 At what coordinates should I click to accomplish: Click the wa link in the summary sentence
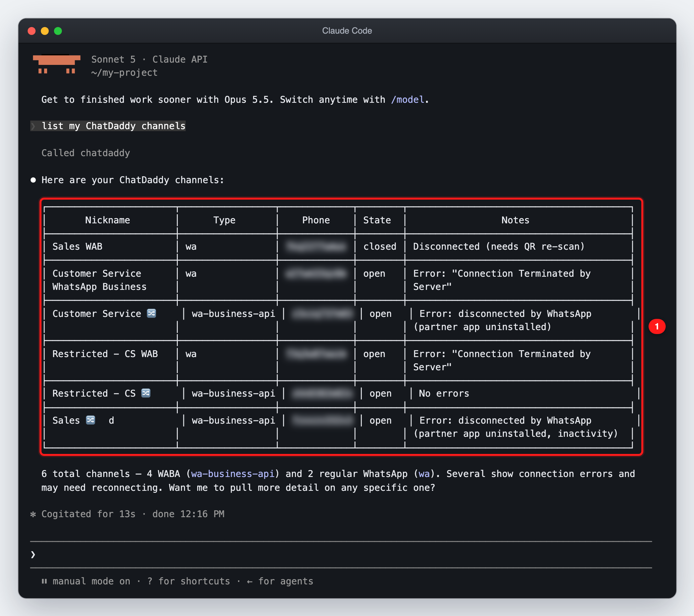[424, 474]
